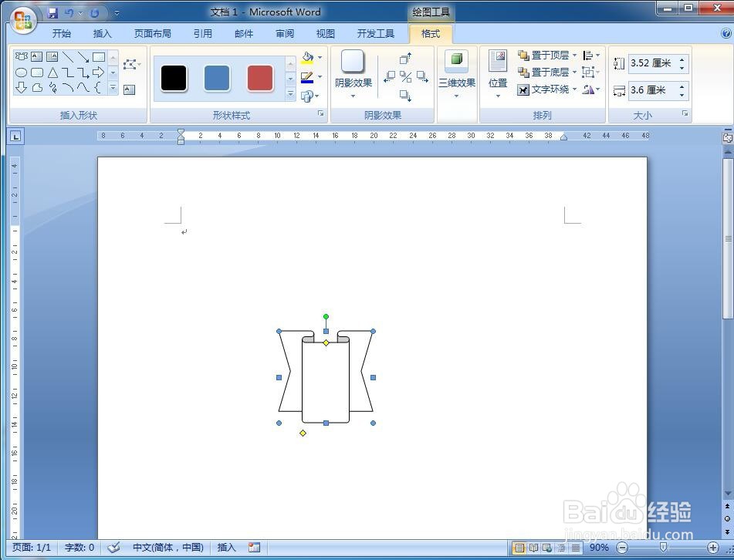734x560 pixels.
Task: Nudge shadow right
Action: 422,76
